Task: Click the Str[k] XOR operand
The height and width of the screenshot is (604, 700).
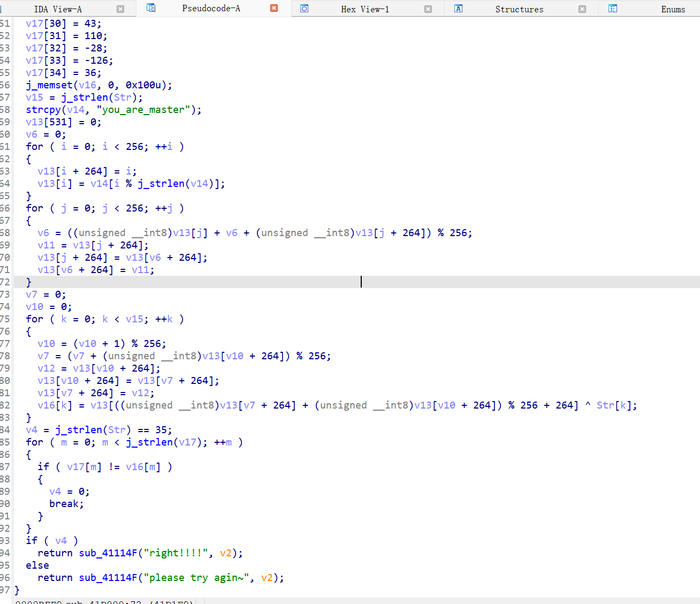Action: click(x=614, y=405)
